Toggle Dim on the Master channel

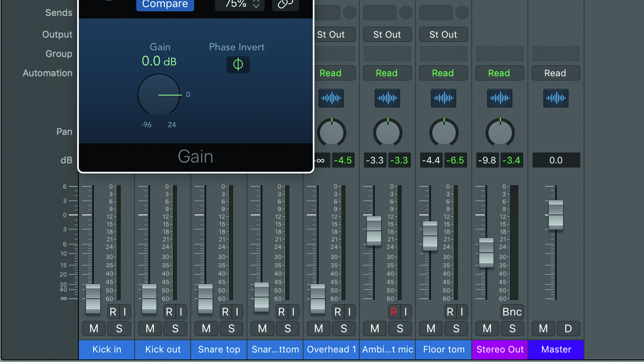pos(568,328)
